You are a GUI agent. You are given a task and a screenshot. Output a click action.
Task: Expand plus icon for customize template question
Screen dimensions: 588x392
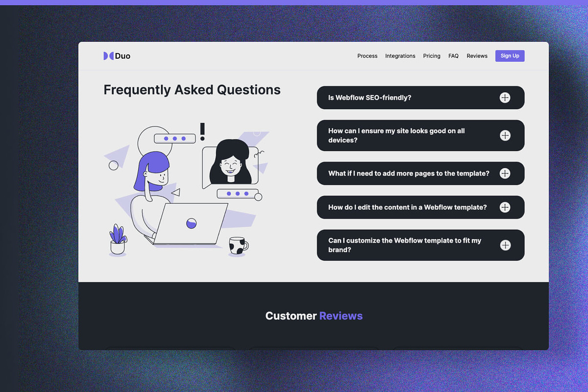click(505, 245)
